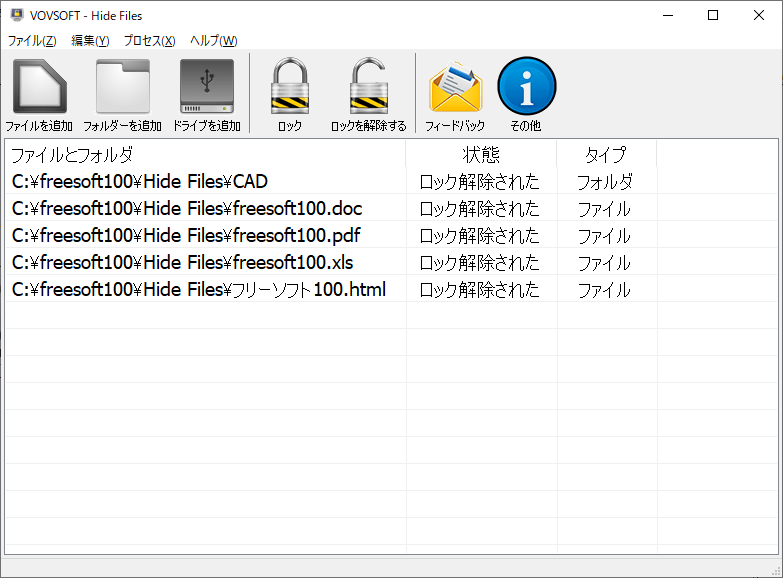Click ロック解除された status of freesoft100.doc row
The height and width of the screenshot is (578, 783).
point(479,209)
